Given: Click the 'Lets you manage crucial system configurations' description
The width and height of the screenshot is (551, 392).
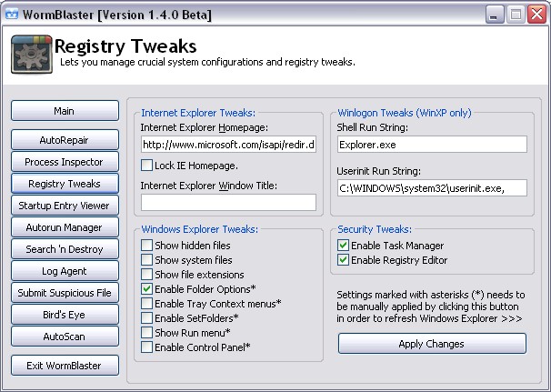Looking at the screenshot, I should pos(207,62).
